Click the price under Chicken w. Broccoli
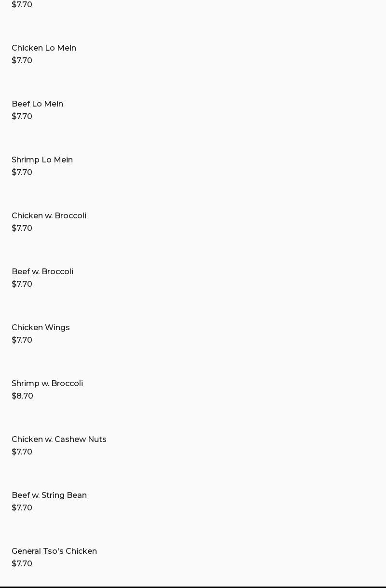Viewport: 386px width, 588px height. [22, 228]
